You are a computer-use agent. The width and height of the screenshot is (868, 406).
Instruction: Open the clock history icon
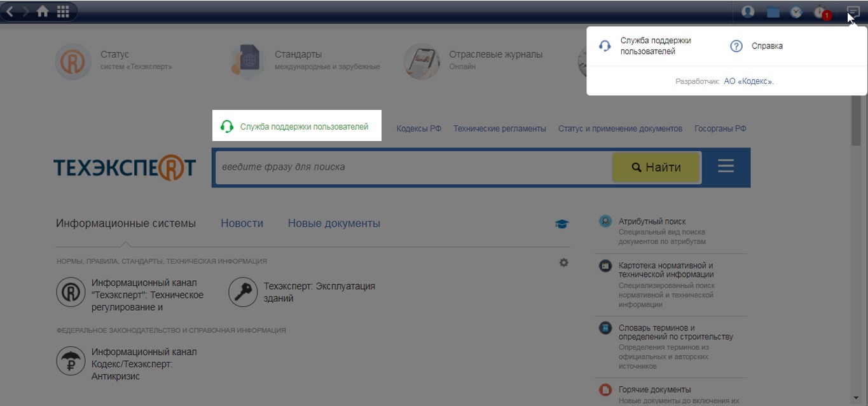click(x=796, y=11)
